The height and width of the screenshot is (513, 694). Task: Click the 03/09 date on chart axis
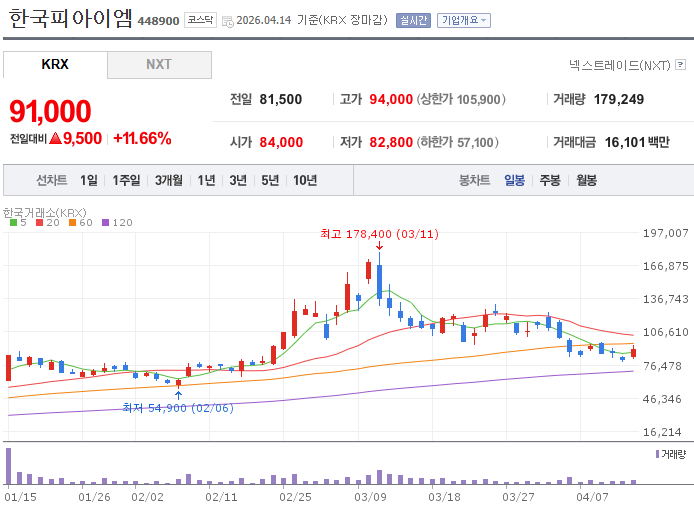370,497
